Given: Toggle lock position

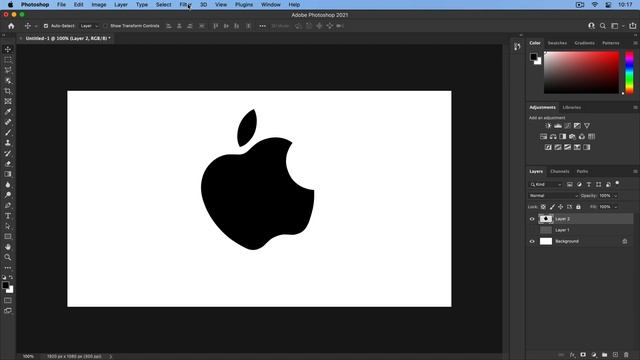Looking at the screenshot, I should (560, 207).
